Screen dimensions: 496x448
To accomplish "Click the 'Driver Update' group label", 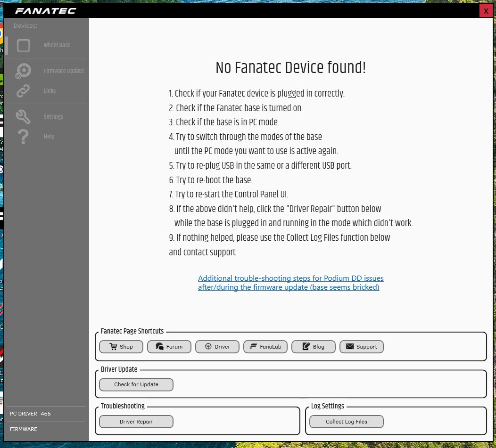I will point(119,369).
